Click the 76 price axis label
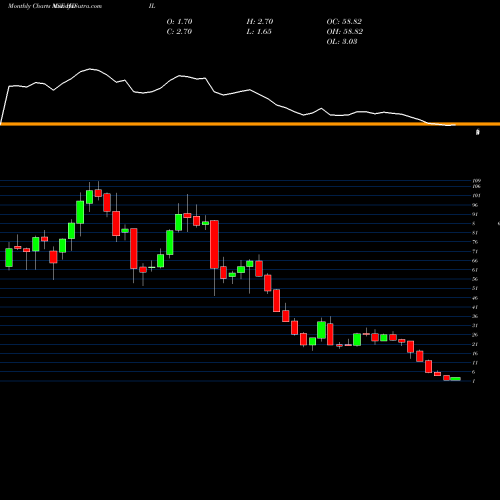Image resolution: width=500 pixels, height=500 pixels. click(475, 242)
